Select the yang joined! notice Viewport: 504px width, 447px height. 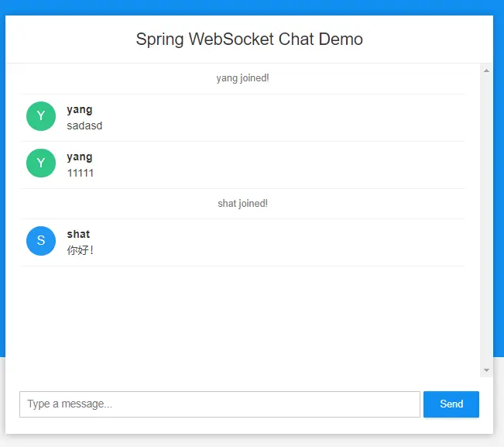click(242, 78)
